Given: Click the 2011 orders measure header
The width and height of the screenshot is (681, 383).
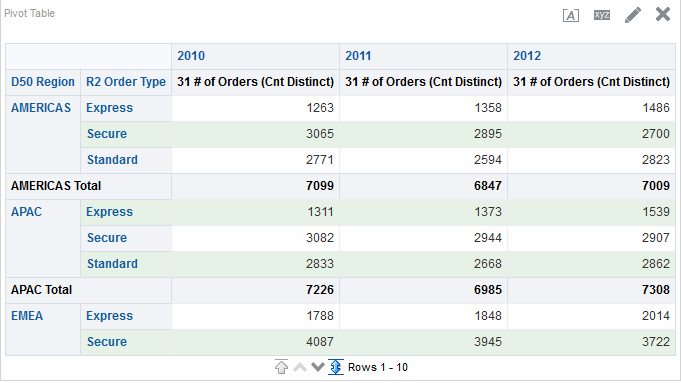Looking at the screenshot, I should [x=423, y=82].
